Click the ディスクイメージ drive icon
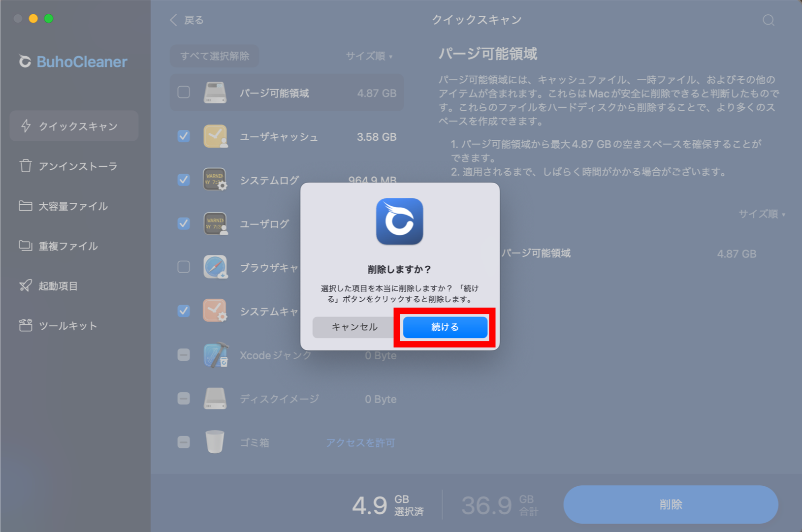The image size is (802, 532). click(215, 399)
